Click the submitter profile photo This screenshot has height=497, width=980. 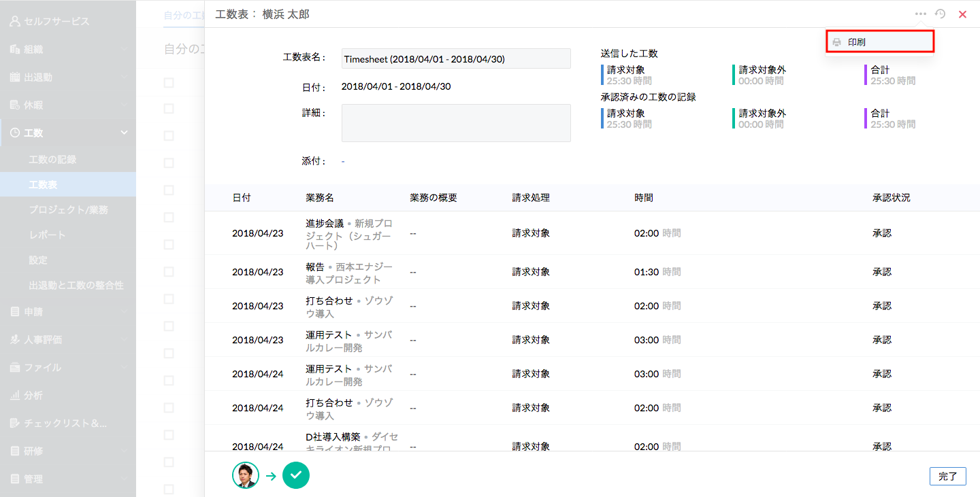[x=246, y=475]
